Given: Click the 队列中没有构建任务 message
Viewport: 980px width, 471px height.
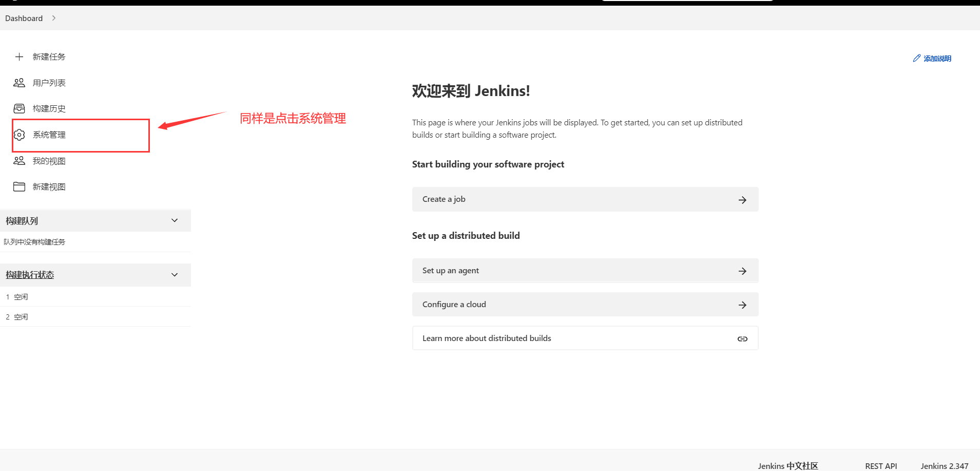Looking at the screenshot, I should tap(34, 242).
